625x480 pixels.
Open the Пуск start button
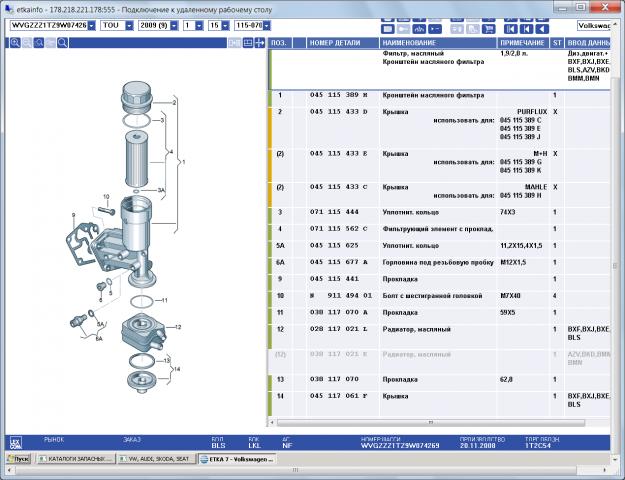pyautogui.click(x=18, y=458)
